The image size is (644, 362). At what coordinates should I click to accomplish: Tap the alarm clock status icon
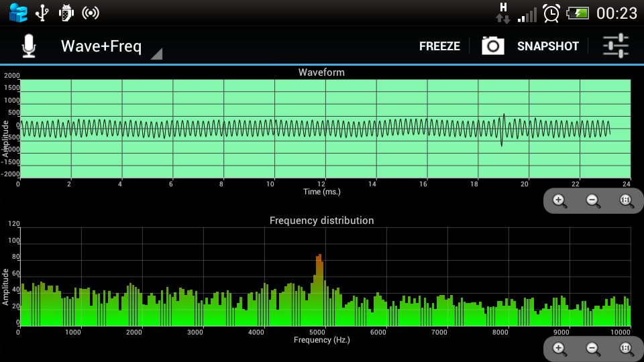point(551,13)
